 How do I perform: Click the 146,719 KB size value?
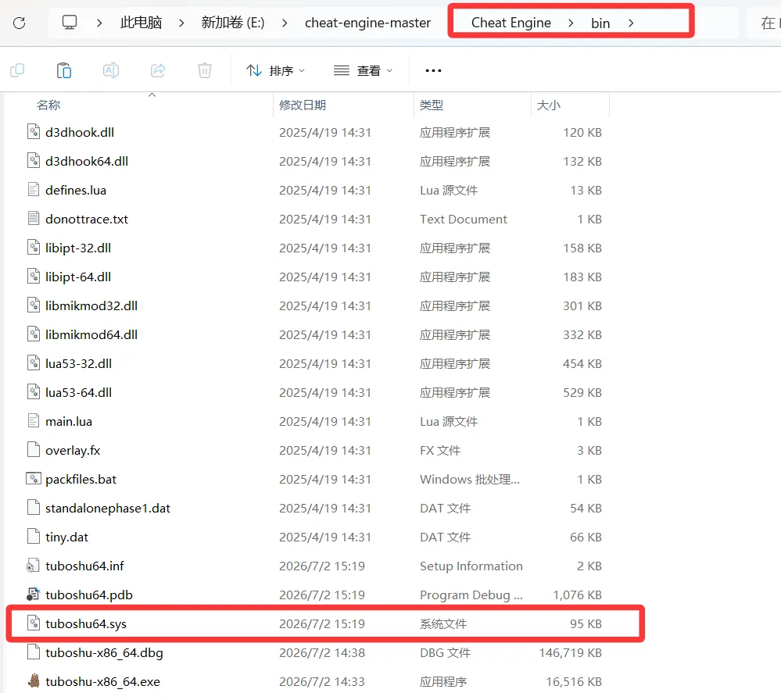tap(570, 652)
